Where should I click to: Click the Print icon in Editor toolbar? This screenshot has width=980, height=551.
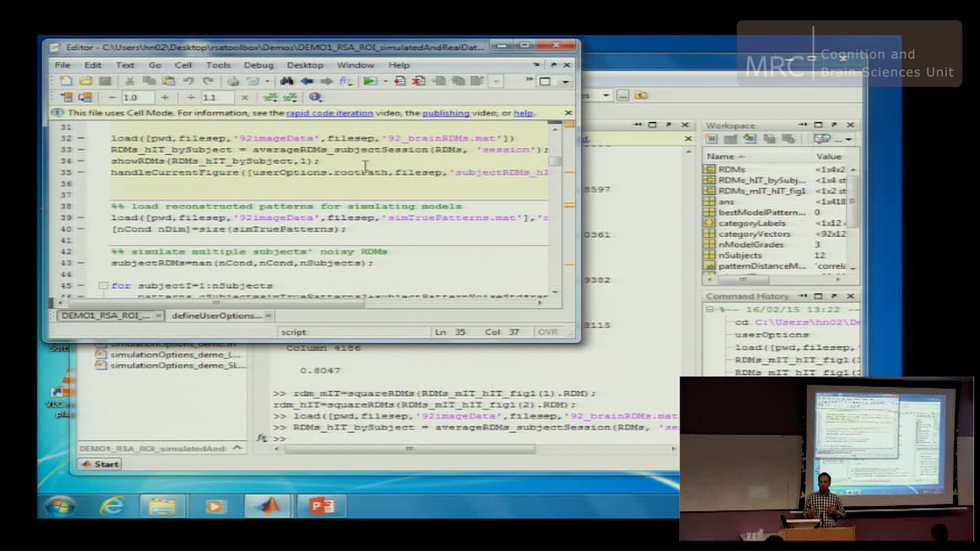pyautogui.click(x=233, y=81)
